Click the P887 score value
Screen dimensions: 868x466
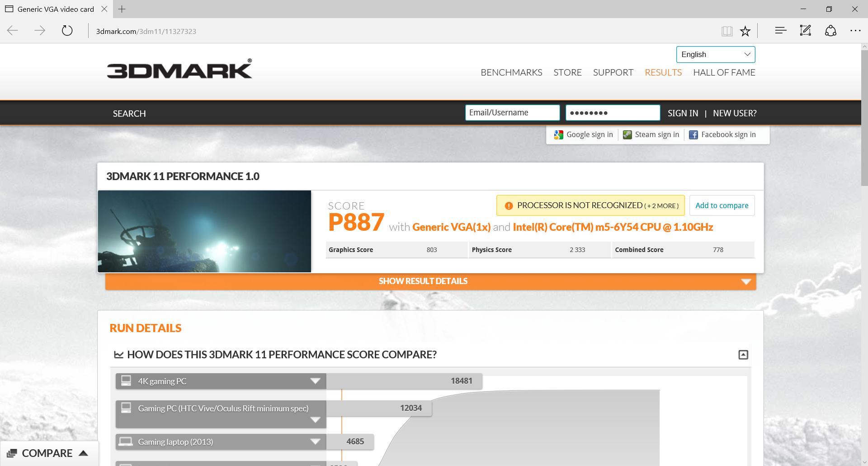(356, 222)
